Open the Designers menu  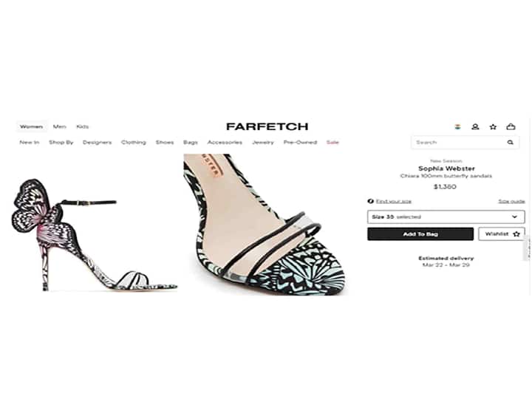click(x=97, y=142)
